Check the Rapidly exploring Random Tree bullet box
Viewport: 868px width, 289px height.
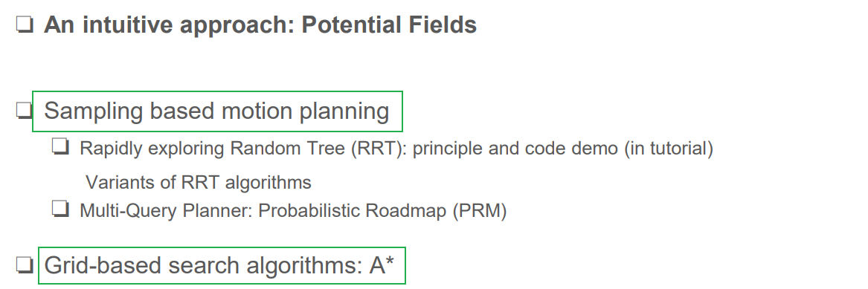pyautogui.click(x=60, y=148)
